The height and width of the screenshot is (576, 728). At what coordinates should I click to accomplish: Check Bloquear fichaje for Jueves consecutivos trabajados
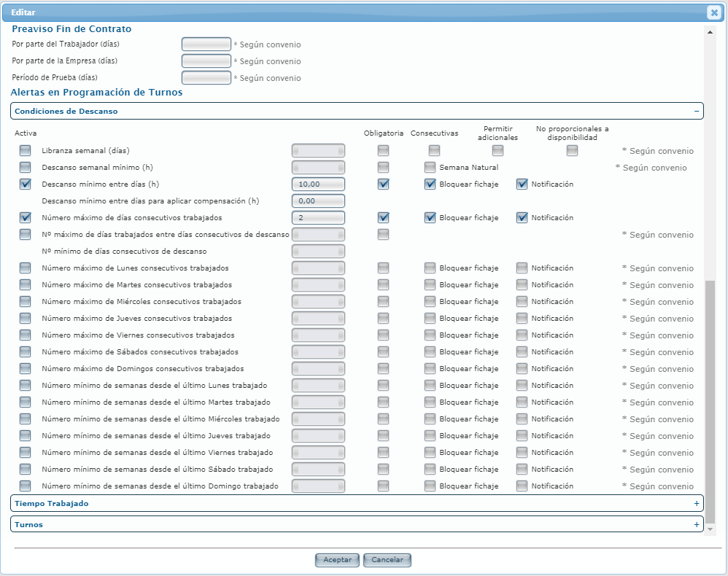[430, 318]
